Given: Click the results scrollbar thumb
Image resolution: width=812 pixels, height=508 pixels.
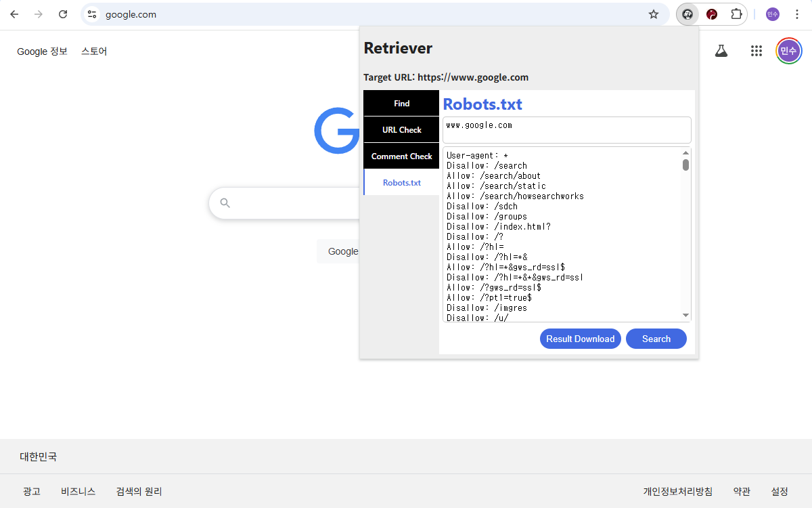Looking at the screenshot, I should click(685, 165).
